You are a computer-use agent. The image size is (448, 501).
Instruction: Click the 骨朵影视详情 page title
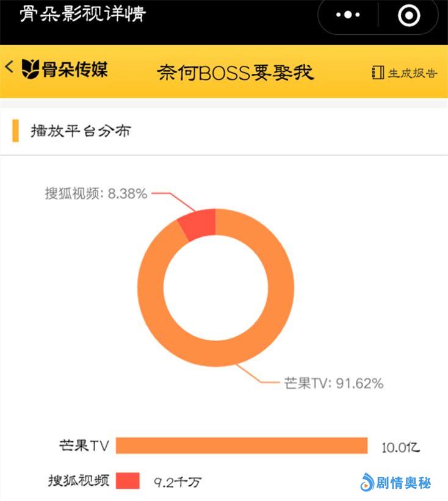click(x=82, y=14)
